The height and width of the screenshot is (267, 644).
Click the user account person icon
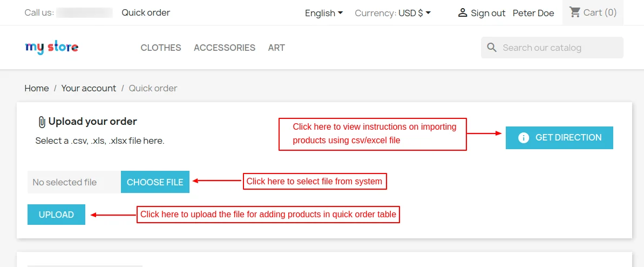click(462, 12)
